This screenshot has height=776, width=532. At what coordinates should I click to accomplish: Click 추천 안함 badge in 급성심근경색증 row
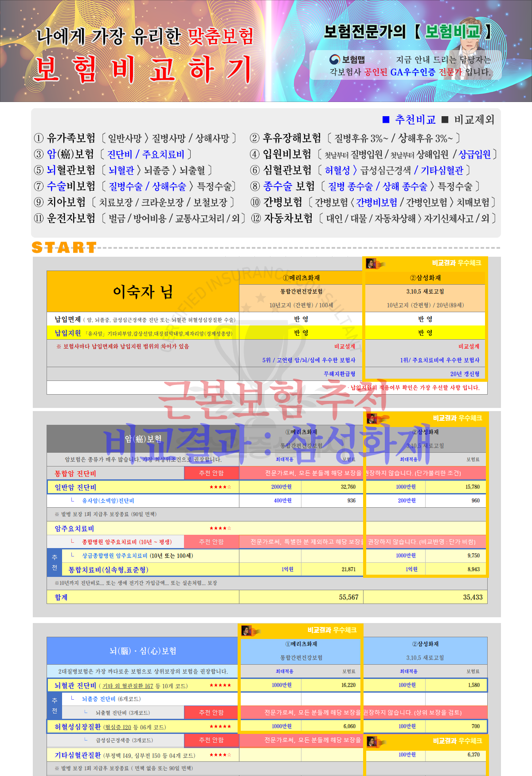click(x=211, y=740)
